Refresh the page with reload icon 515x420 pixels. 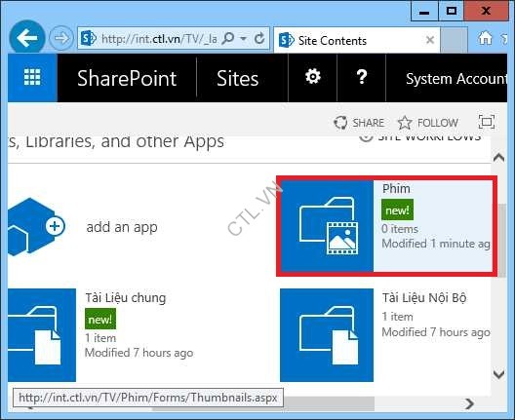259,39
